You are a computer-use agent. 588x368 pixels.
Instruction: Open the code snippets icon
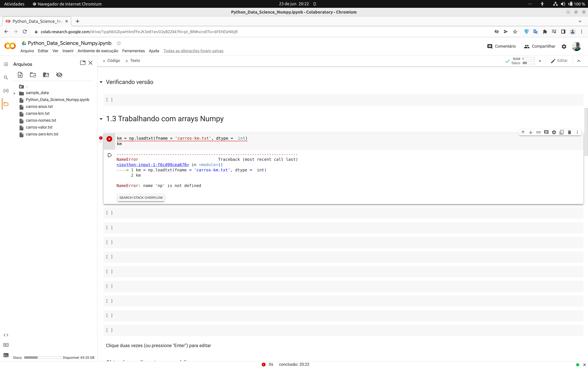click(x=6, y=335)
